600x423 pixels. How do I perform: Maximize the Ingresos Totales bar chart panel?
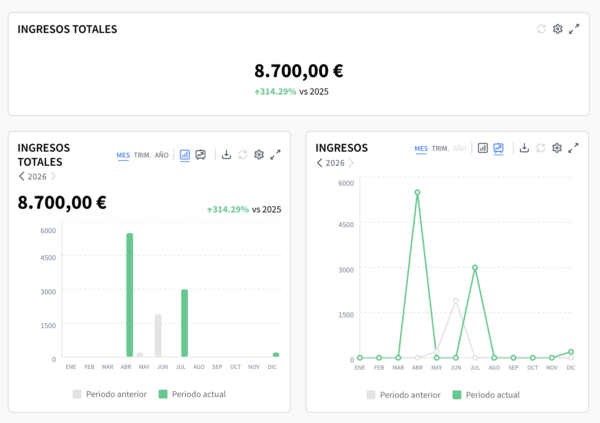coord(275,155)
